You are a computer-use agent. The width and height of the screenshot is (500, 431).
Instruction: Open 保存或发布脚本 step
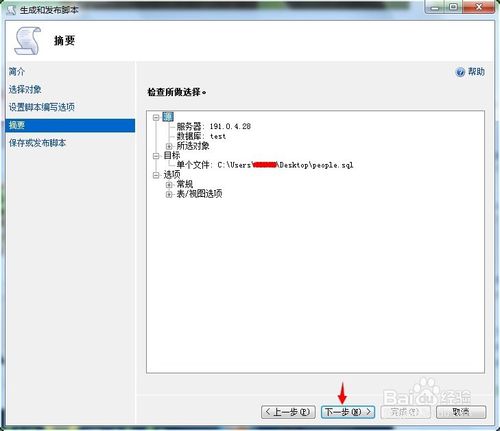click(x=37, y=143)
